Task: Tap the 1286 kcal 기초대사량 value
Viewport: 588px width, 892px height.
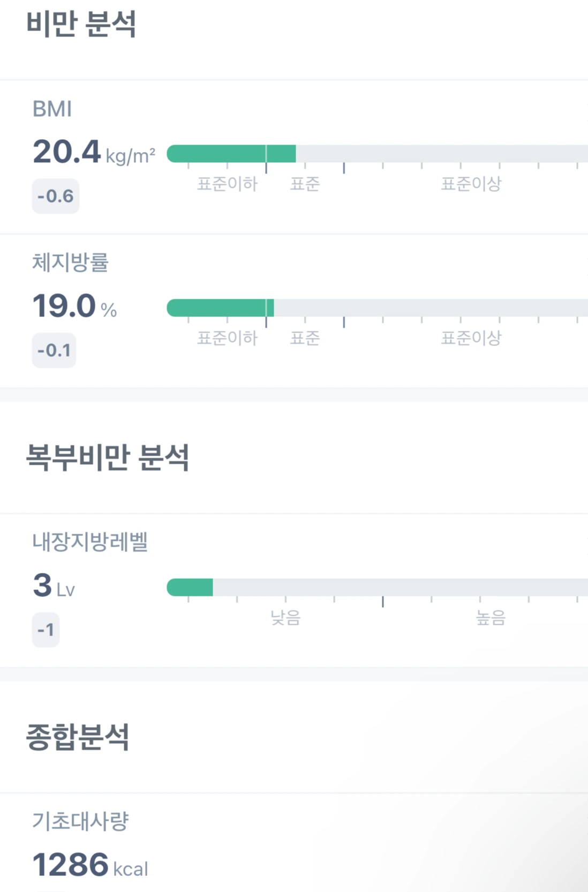Action: coord(90,865)
